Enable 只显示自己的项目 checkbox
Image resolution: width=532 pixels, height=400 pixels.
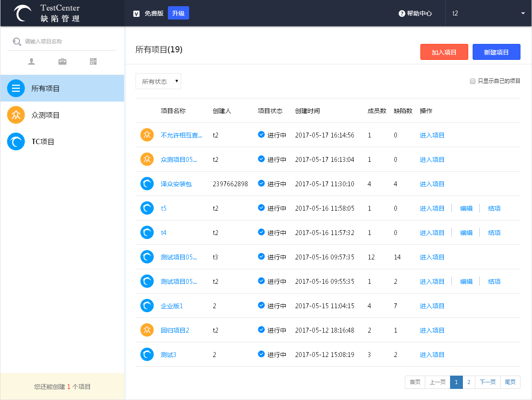(473, 81)
